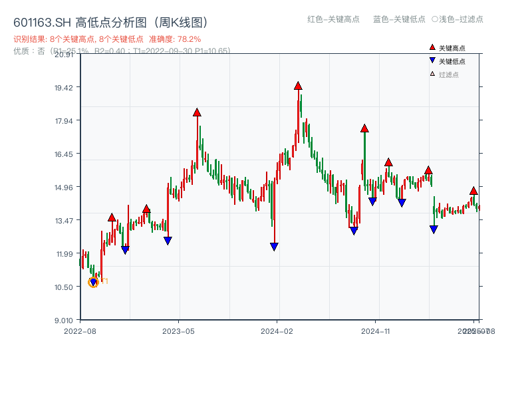Select the last red key-high marker near 2025-07
The image size is (532, 399).
[x=473, y=191]
